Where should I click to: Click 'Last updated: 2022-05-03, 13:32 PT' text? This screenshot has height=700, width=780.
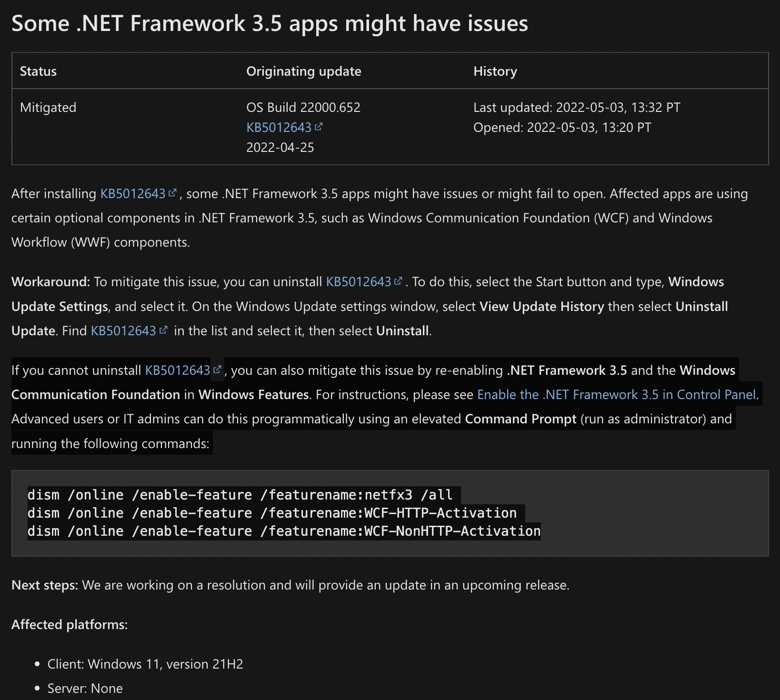(x=577, y=108)
